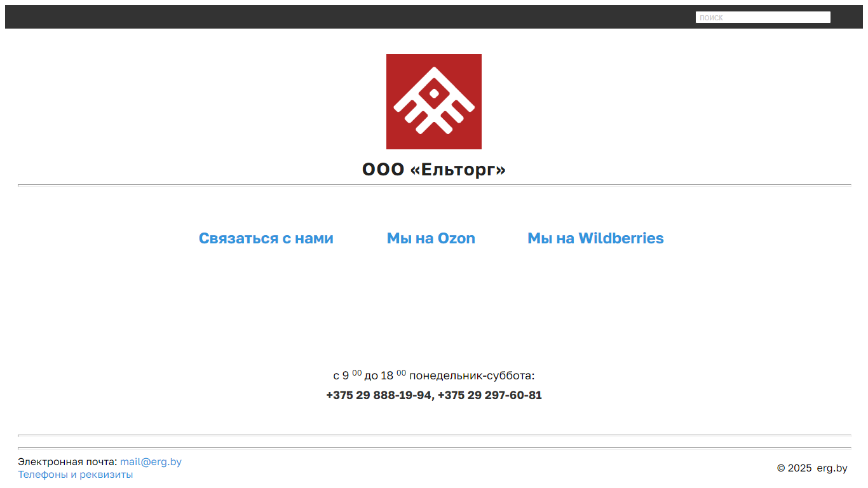
Task: Open the «Мы на Ozon» link
Action: [x=431, y=238]
